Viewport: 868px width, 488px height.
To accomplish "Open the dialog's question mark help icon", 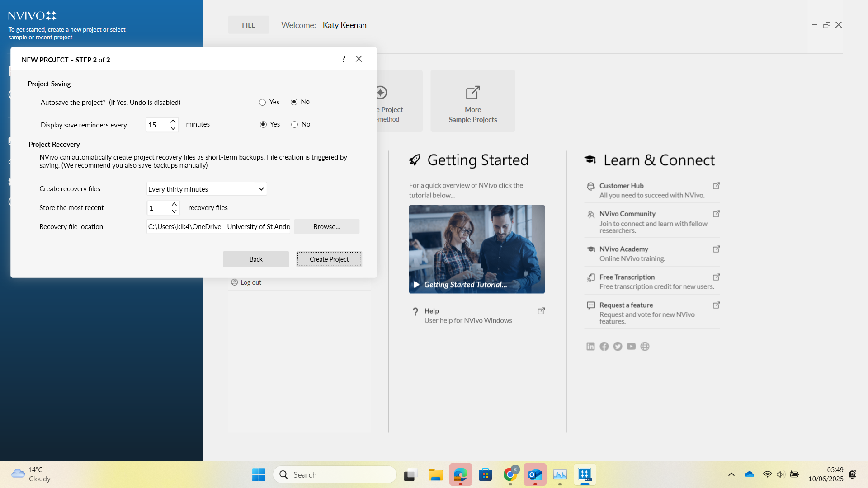I will pos(344,59).
